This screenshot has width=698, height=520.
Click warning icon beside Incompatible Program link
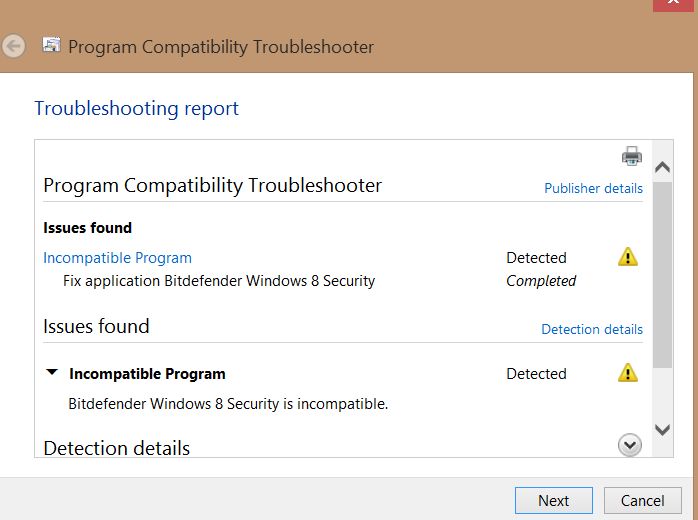pyautogui.click(x=628, y=257)
